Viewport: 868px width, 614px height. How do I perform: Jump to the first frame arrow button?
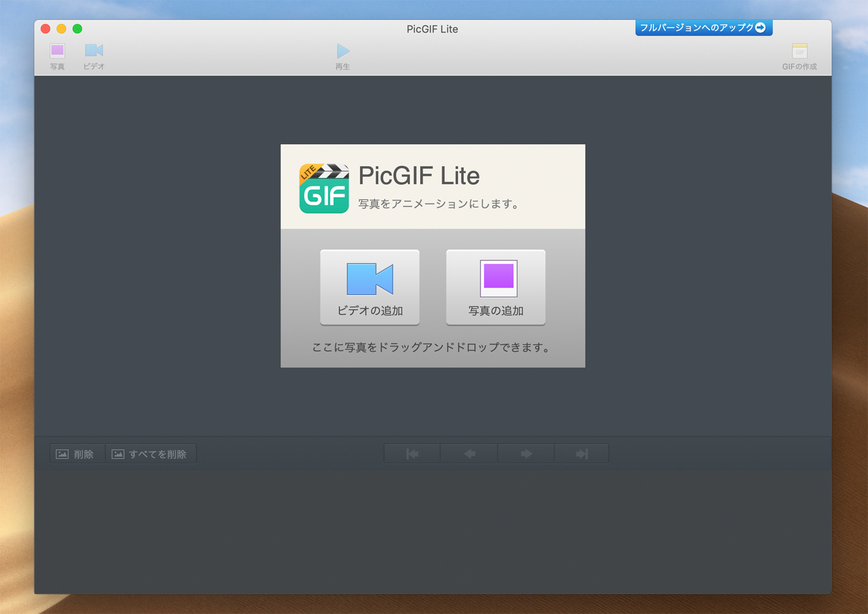pyautogui.click(x=413, y=454)
